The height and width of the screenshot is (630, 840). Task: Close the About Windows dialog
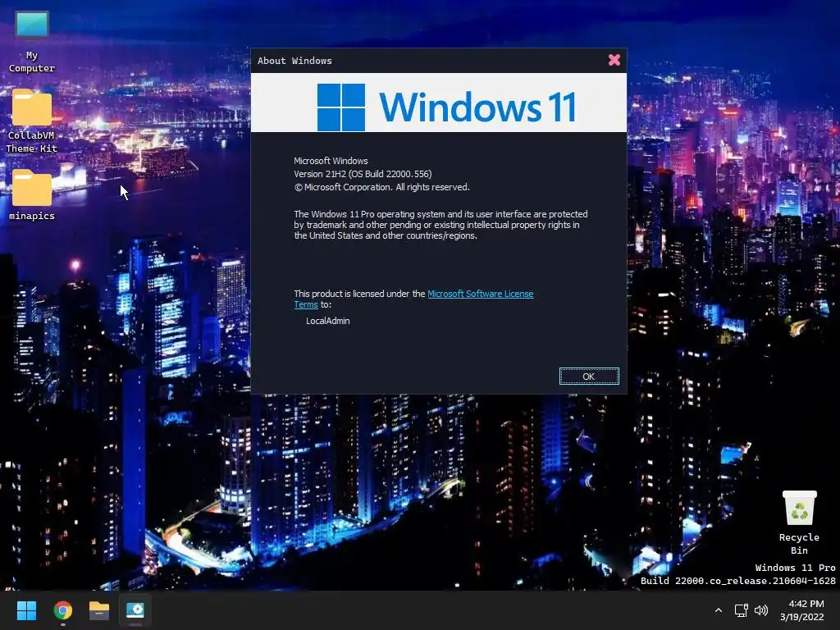614,60
